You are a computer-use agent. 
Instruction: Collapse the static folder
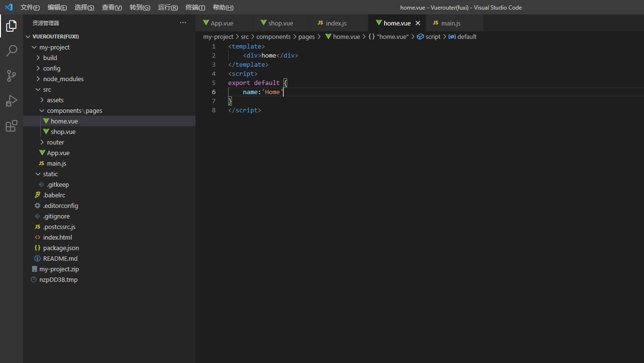coord(38,174)
